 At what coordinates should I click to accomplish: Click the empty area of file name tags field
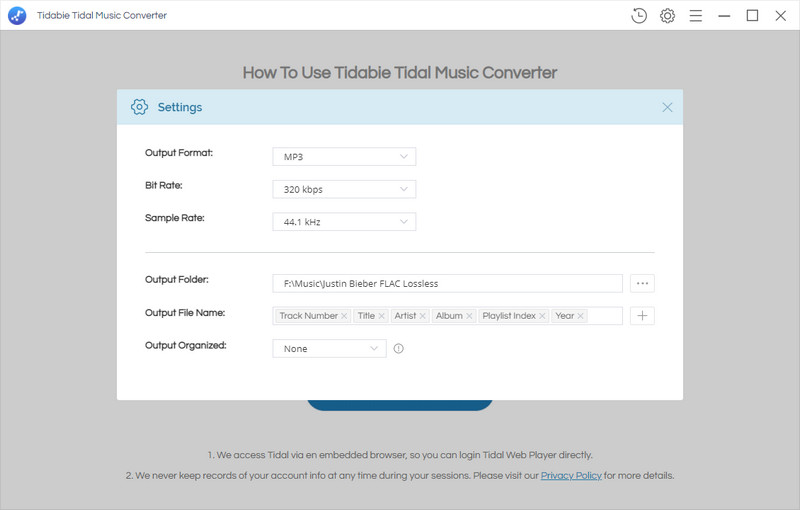(x=605, y=316)
